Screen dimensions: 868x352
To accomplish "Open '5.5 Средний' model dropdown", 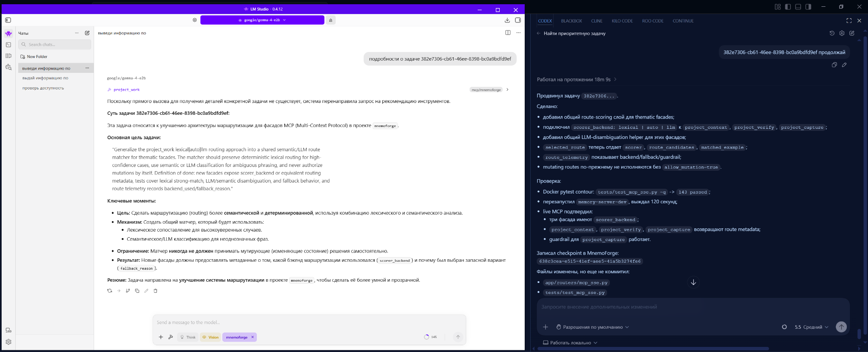I will tap(811, 327).
